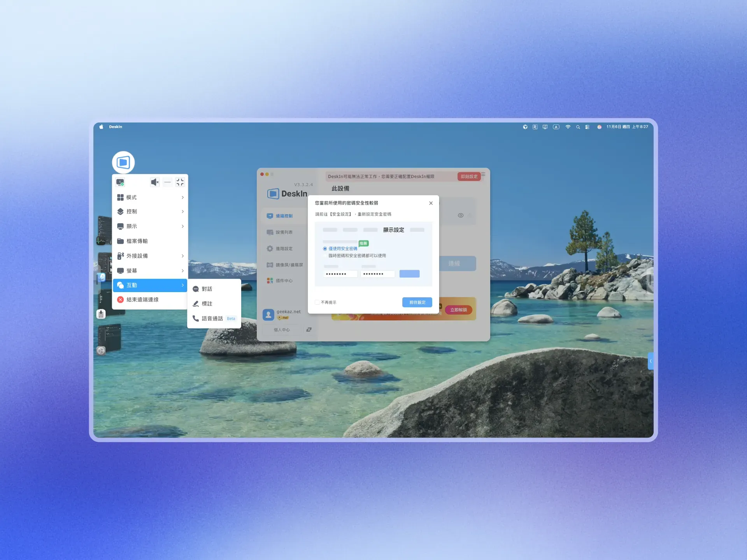Expand the 顯示 submenu chevron
747x560 pixels.
coord(182,226)
